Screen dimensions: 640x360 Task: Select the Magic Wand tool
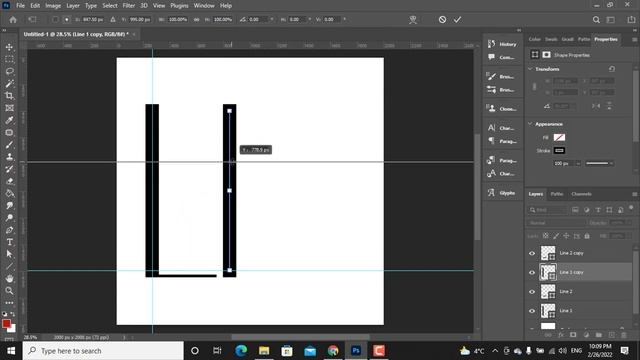point(9,84)
